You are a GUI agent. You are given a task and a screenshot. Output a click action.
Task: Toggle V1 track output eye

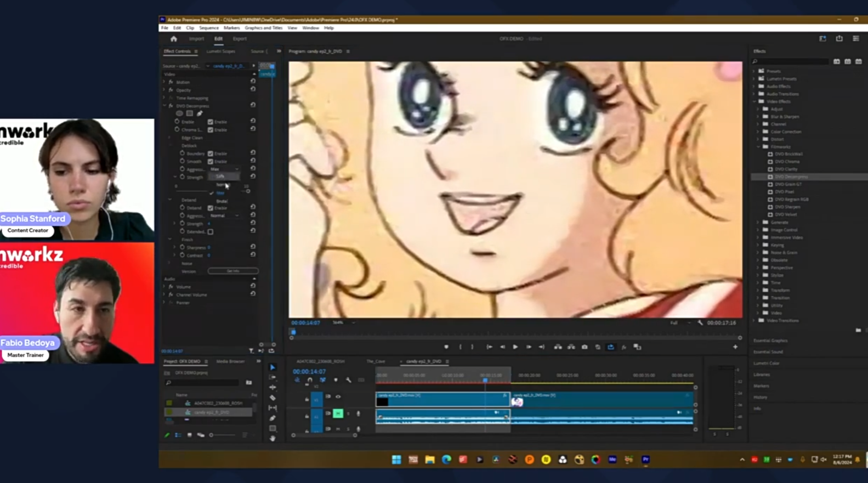click(x=338, y=396)
